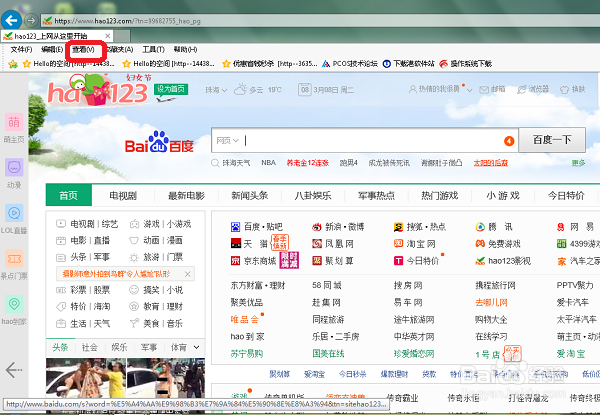Open 操作系统下载 bookmark
Viewport: 600px width, 415px height.
click(x=465, y=63)
